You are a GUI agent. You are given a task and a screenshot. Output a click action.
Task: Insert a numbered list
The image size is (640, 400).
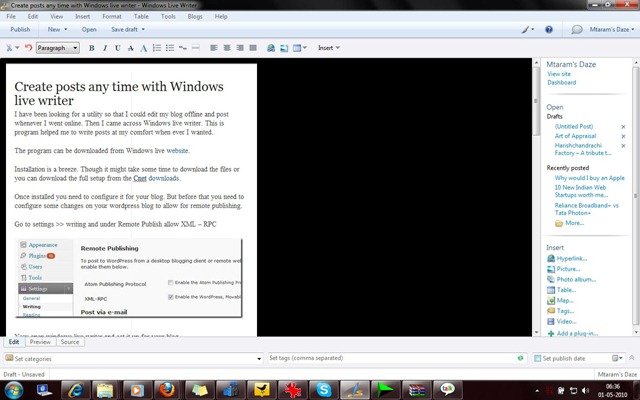click(157, 48)
